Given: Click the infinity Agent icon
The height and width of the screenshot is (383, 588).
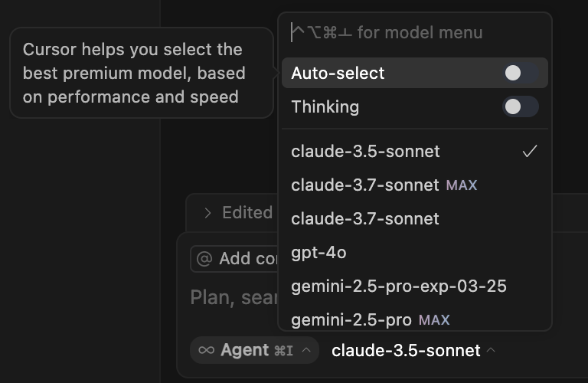Looking at the screenshot, I should (x=207, y=350).
